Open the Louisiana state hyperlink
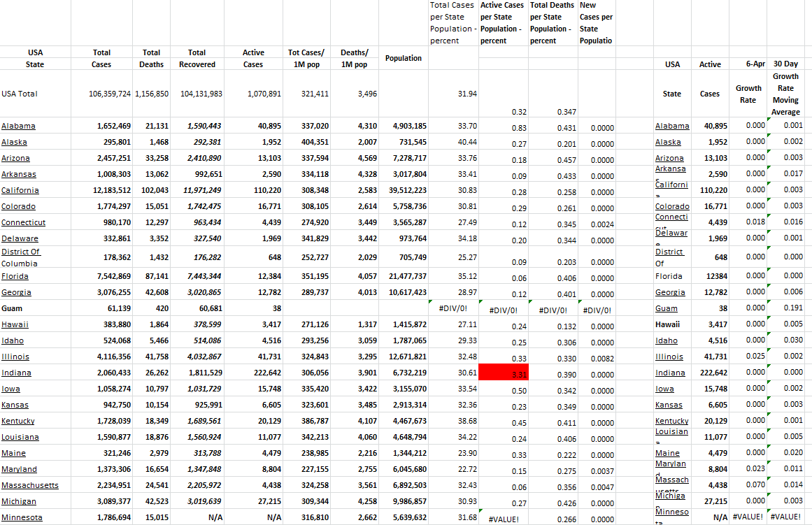Screen dimensions: 812x525 click(x=20, y=437)
